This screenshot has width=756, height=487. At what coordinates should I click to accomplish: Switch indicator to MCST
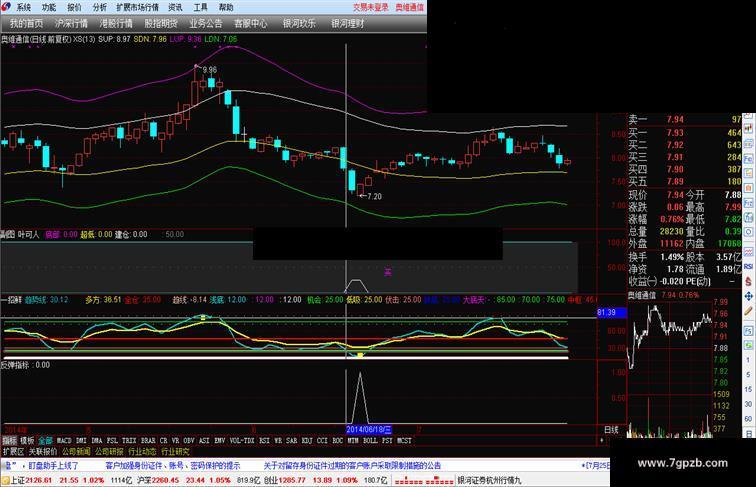404,440
